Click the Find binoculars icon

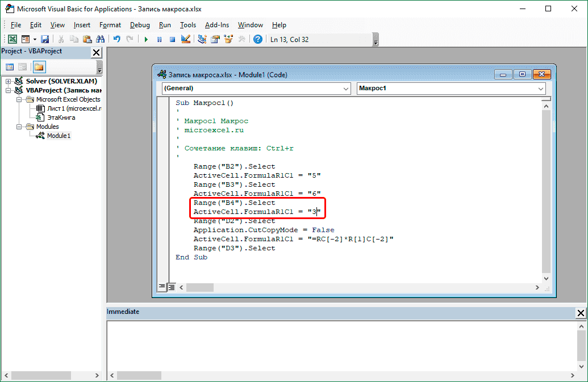(101, 39)
